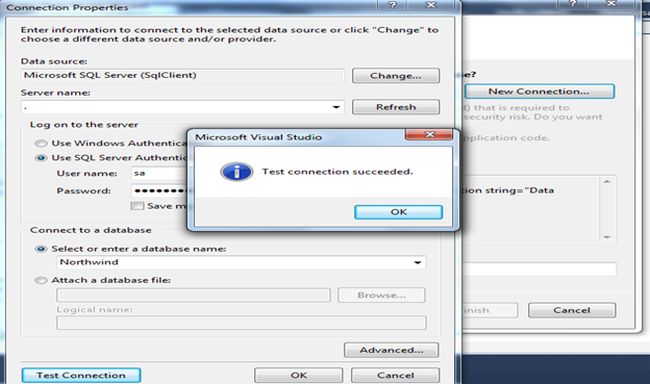Click the Data source field showing Microsoft SQL Server
Image resolution: width=650 pixels, height=384 pixels.
click(x=182, y=75)
